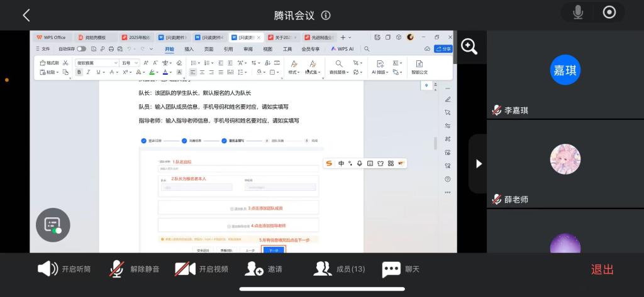
Task: Open 成员(13) participant list
Action: pyautogui.click(x=339, y=269)
